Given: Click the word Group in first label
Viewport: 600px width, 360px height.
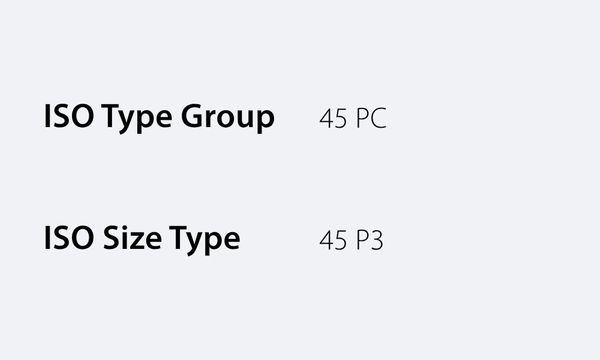Looking at the screenshot, I should [228, 118].
